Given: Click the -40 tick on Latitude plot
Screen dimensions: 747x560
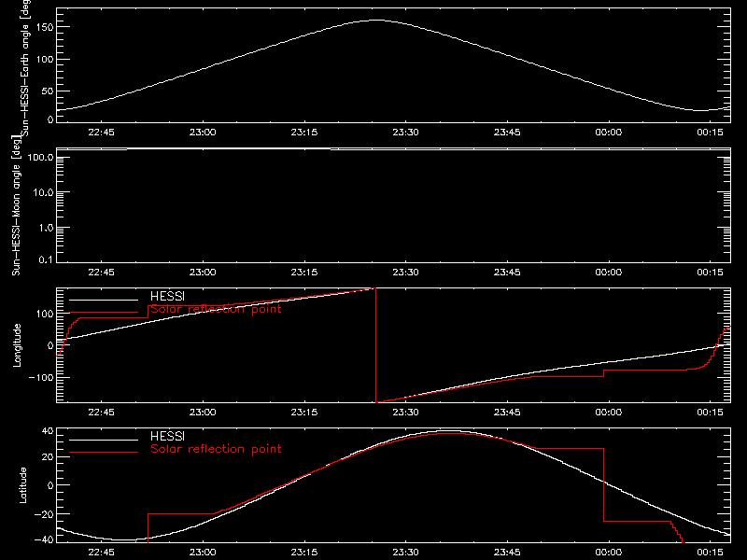Looking at the screenshot, I should coord(44,540).
